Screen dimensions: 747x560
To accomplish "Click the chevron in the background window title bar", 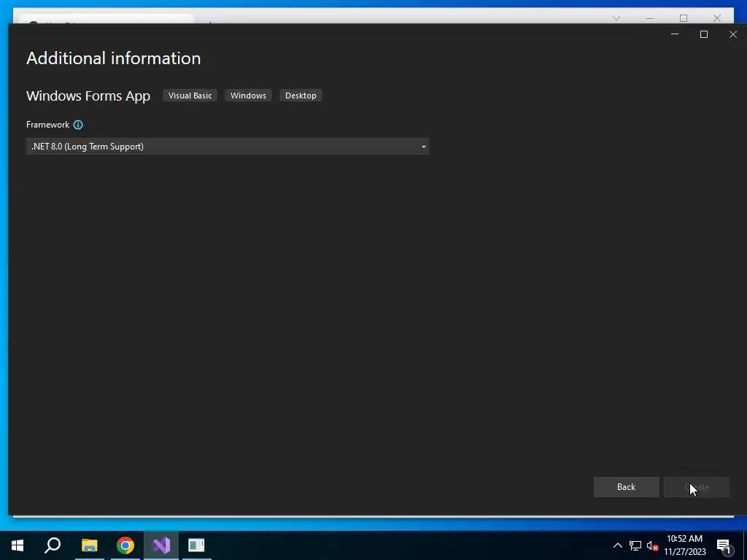I will coord(616,18).
